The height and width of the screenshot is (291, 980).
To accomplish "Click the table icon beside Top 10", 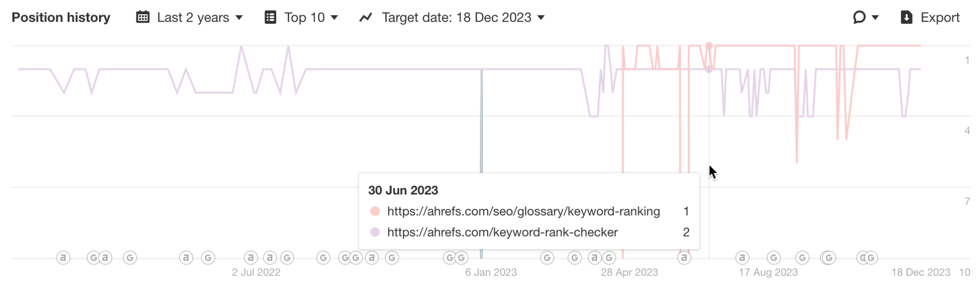I will [271, 17].
